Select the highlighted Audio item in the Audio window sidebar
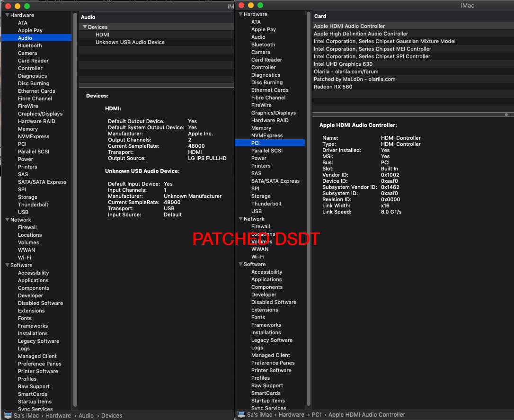This screenshot has width=514, height=420. pos(36,38)
